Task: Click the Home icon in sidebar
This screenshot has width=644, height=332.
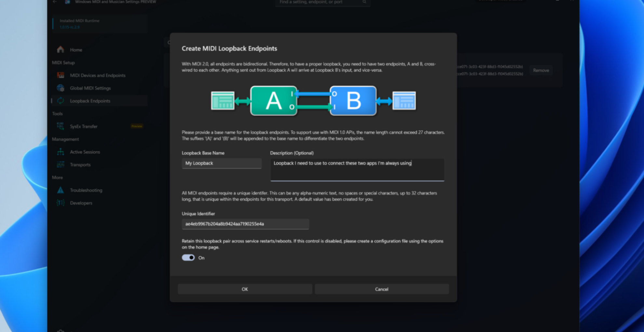Action: [x=60, y=50]
